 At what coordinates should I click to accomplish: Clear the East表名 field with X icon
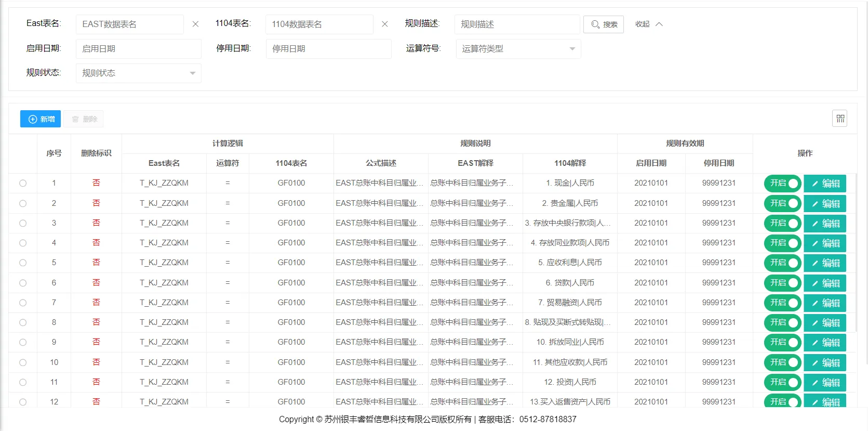[x=195, y=24]
